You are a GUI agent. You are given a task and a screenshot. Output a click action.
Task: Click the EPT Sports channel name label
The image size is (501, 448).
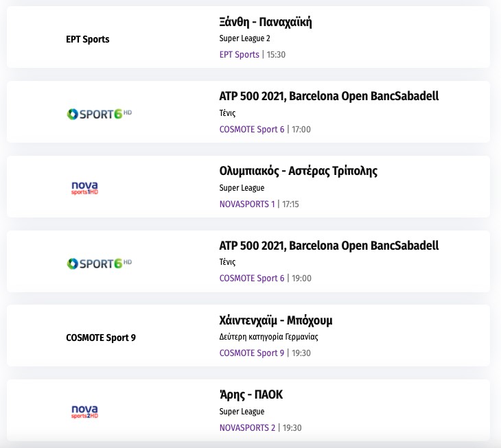pos(87,39)
